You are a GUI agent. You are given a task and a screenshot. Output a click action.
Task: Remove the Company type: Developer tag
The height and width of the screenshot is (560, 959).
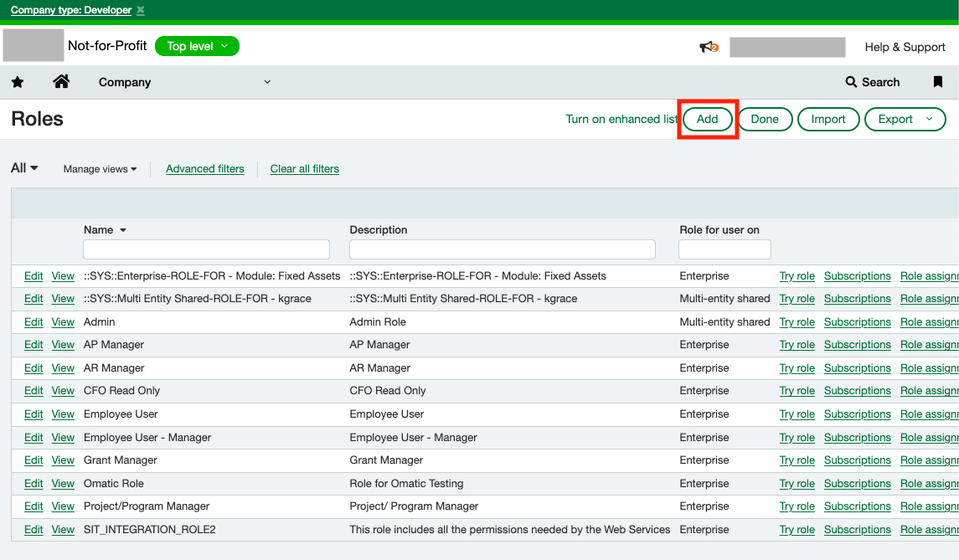141,10
